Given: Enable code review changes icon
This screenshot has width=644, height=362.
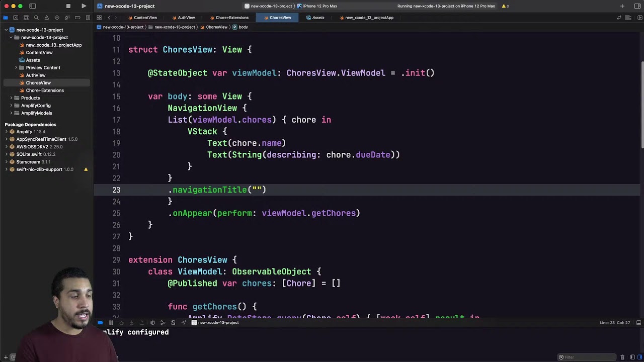Looking at the screenshot, I should 619,18.
